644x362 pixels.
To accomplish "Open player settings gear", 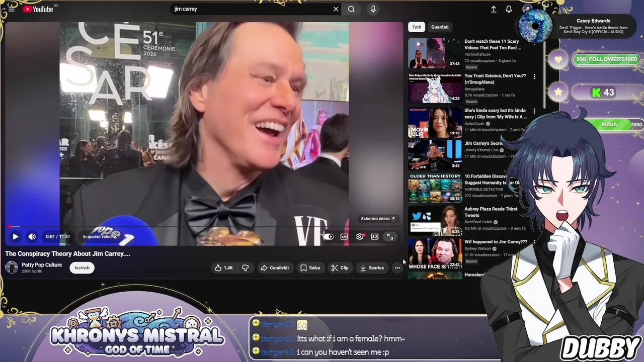I will point(360,237).
